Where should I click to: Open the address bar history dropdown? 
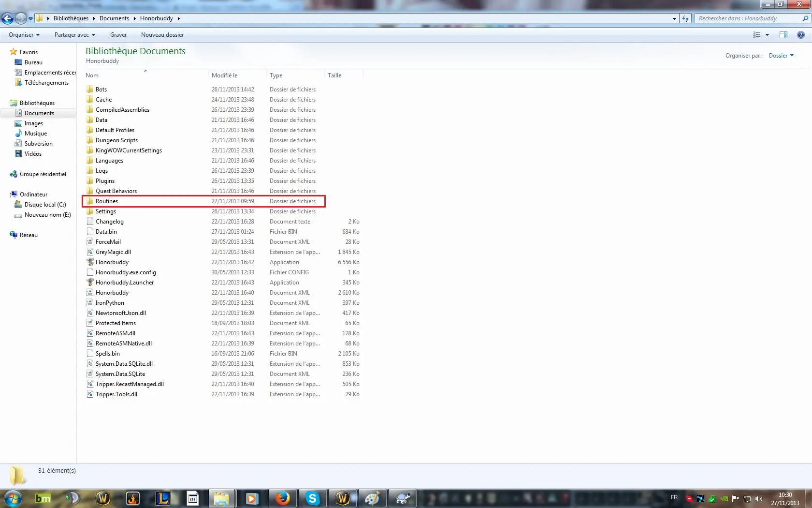click(x=674, y=18)
